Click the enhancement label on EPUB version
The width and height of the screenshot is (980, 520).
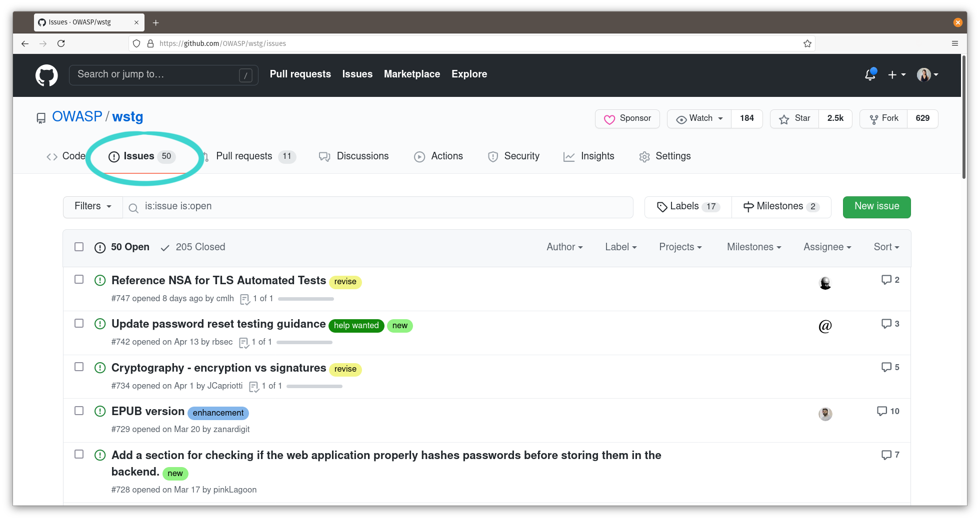(218, 413)
